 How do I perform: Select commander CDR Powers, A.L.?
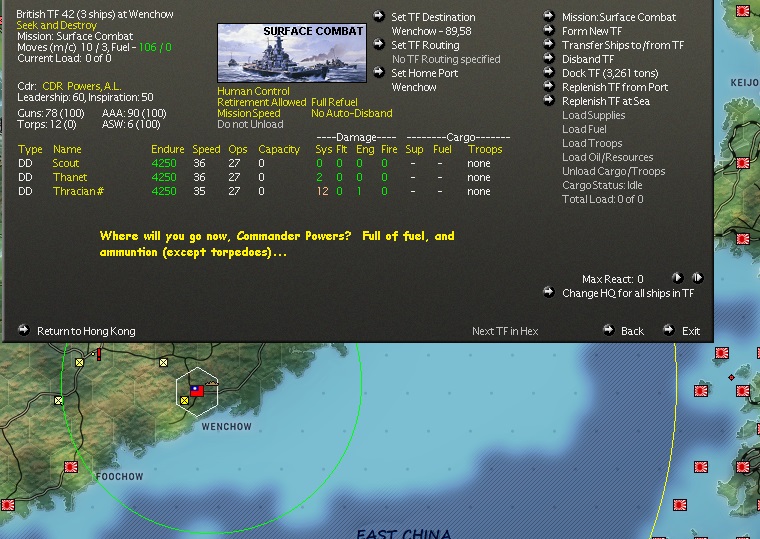click(x=81, y=86)
